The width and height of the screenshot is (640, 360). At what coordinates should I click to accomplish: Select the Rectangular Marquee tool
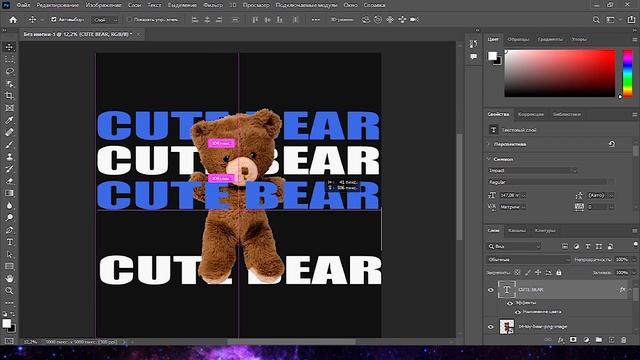(x=9, y=59)
